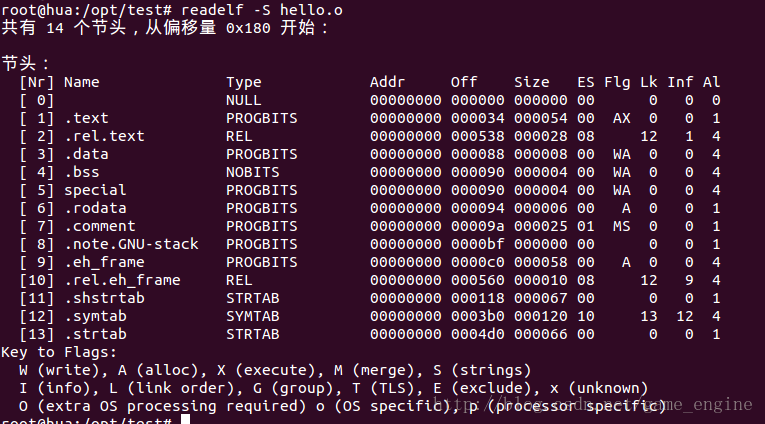765x424 pixels.
Task: Place cursor at the final shell prompt
Action: point(185,419)
